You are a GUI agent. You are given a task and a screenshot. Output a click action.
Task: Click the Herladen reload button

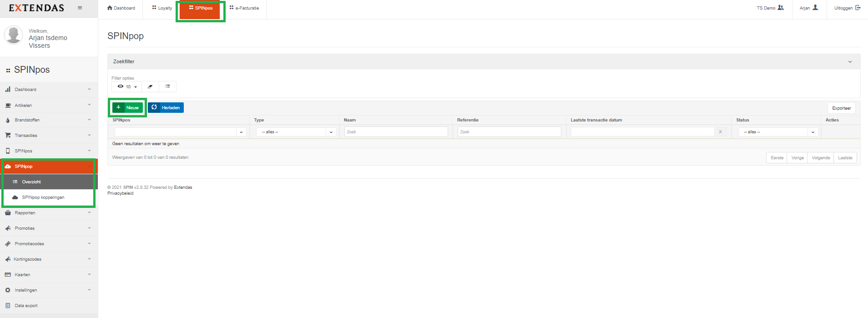(x=166, y=108)
